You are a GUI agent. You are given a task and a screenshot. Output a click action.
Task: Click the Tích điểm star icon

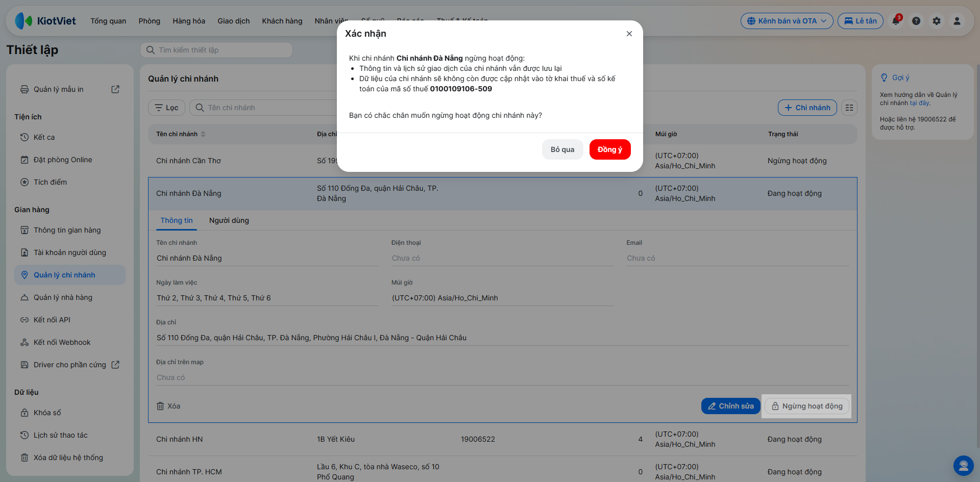(24, 182)
